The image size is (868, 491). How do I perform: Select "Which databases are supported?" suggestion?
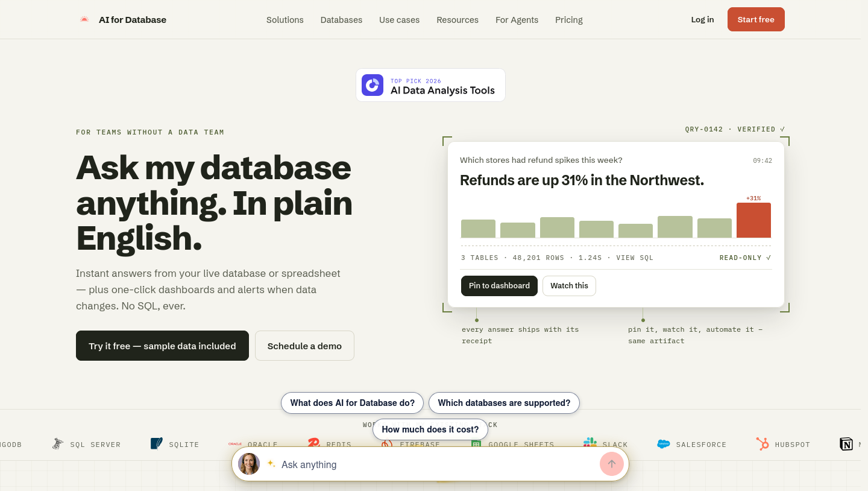coord(504,403)
